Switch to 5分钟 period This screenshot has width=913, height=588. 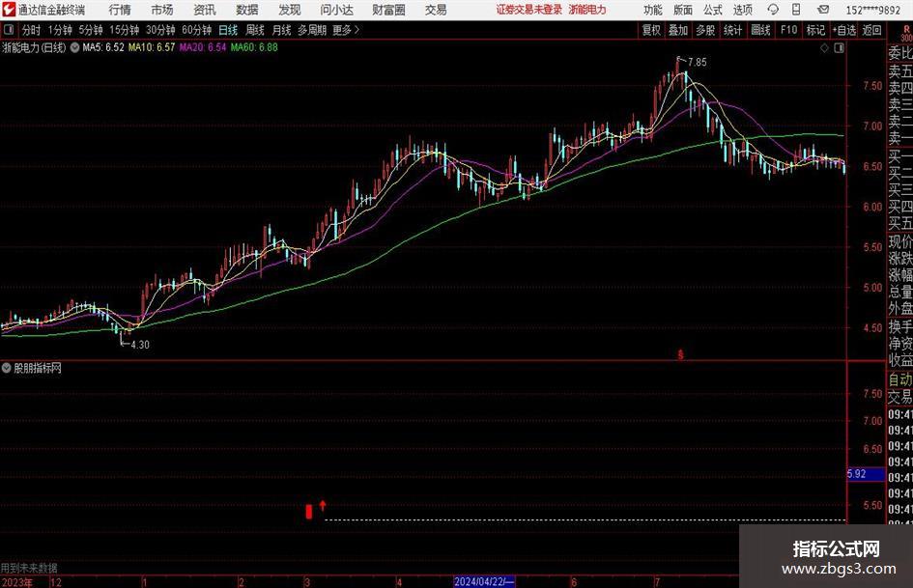[91, 30]
